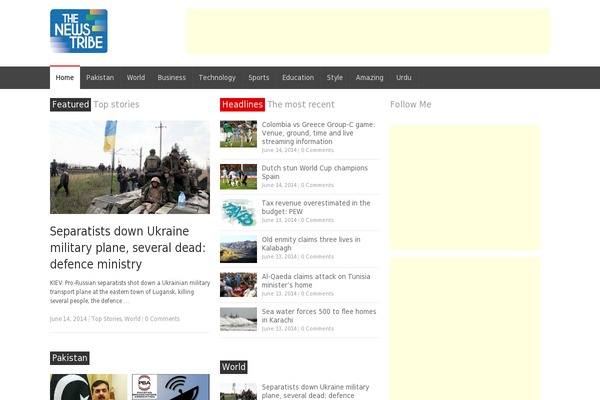Open World menu item in navbar

(136, 78)
